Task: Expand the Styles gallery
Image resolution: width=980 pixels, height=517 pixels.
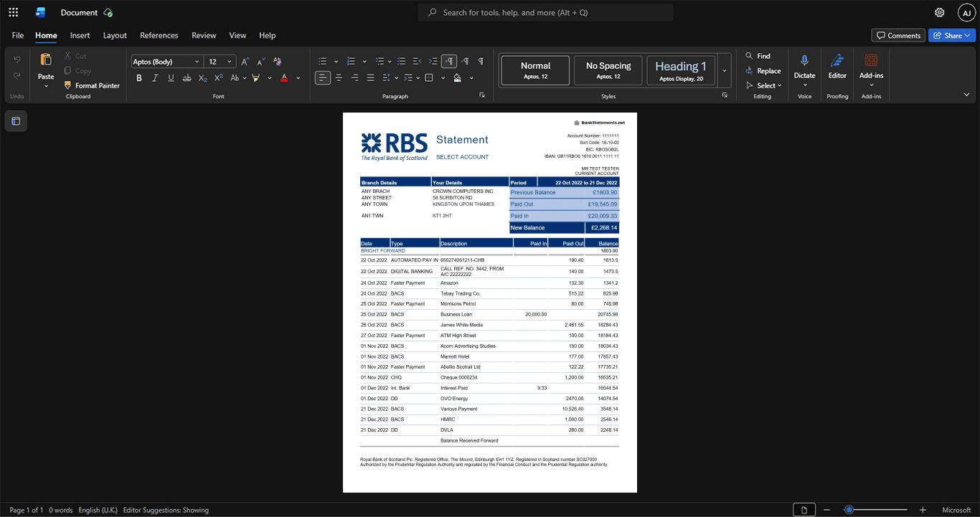Action: click(724, 71)
